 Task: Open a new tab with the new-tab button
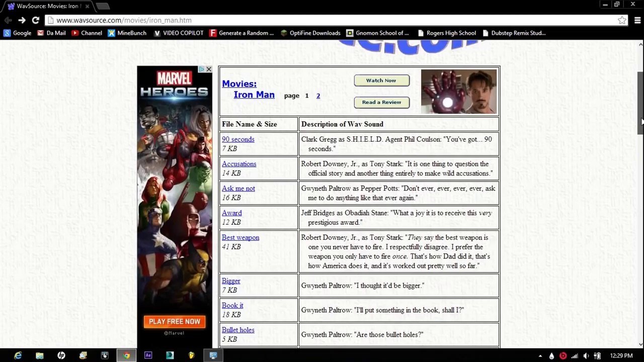click(103, 6)
